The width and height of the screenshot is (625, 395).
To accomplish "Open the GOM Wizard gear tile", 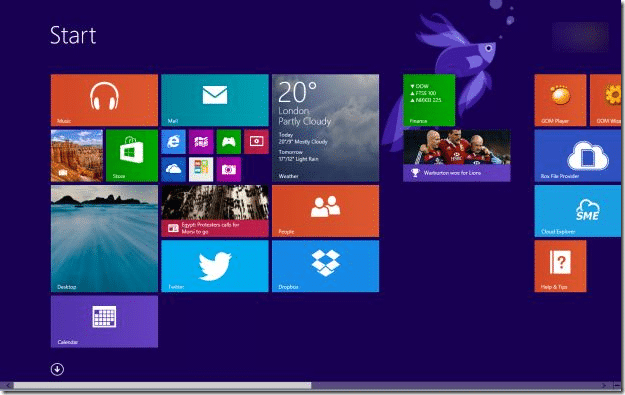I will 605,100.
